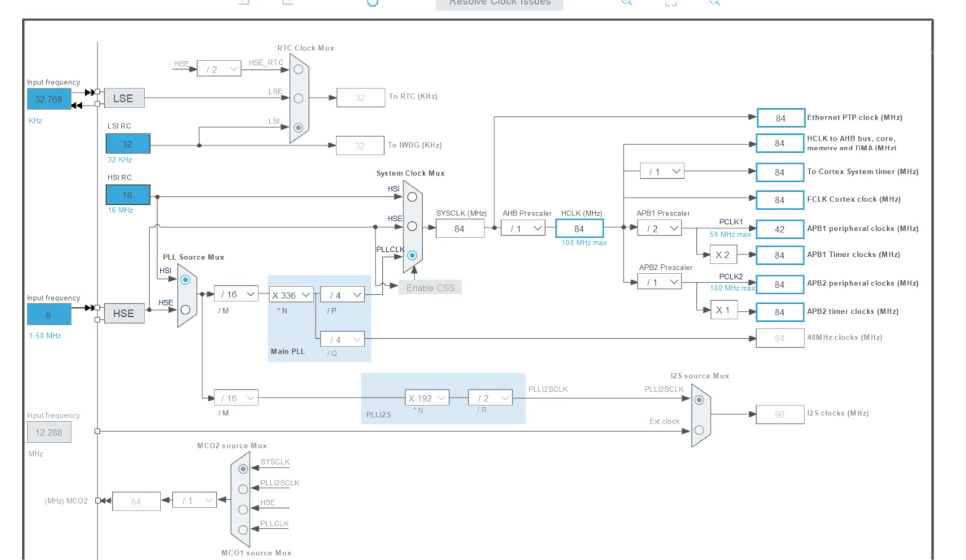The image size is (966, 560).
Task: Select HSE in PLL Source Mux
Action: (185, 310)
